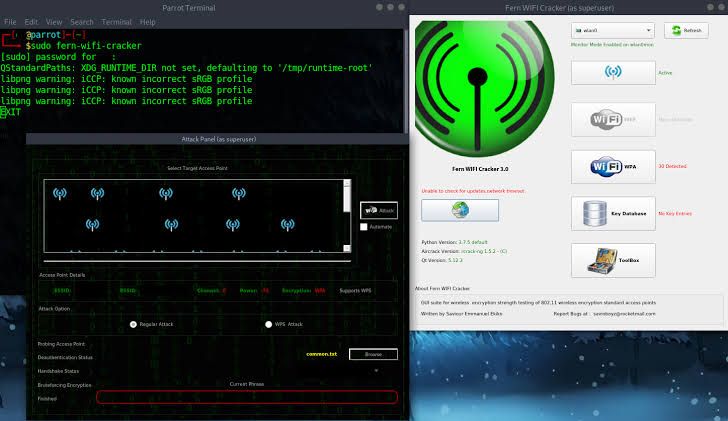This screenshot has width=728, height=421.
Task: Select first access point icon in bottom row
Action: pos(92,225)
